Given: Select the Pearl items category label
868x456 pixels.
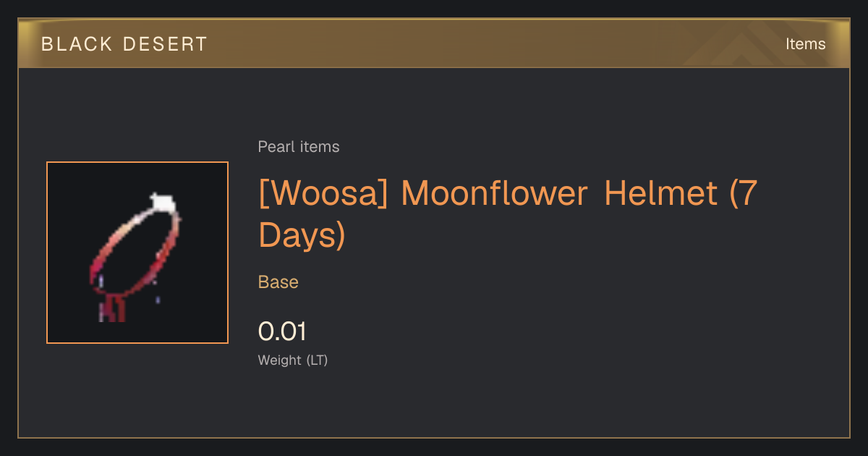Looking at the screenshot, I should [x=299, y=147].
